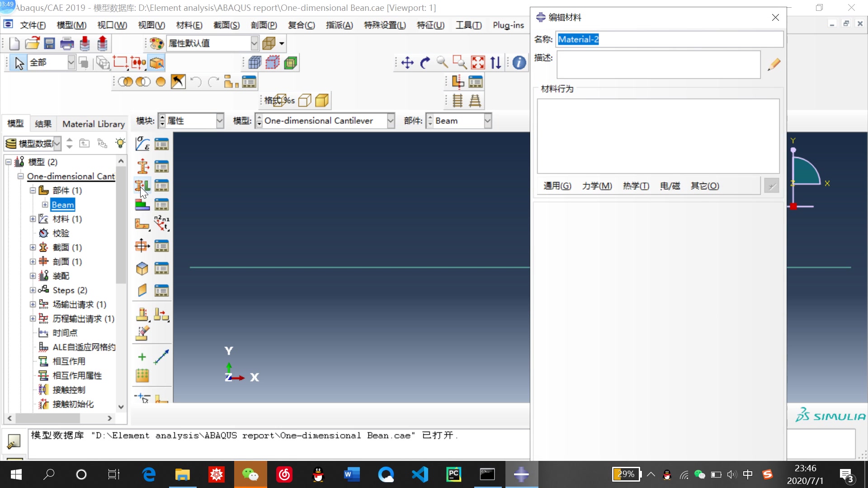Click the Create Datum Point icon
This screenshot has height=488, width=868.
(x=142, y=357)
